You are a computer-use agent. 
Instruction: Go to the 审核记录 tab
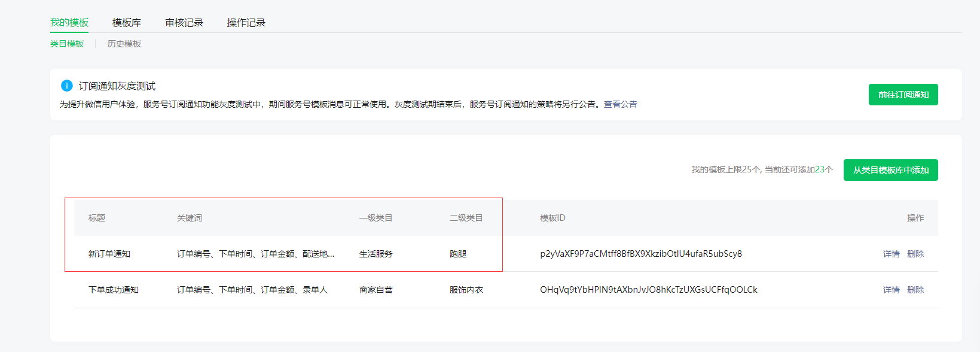184,23
